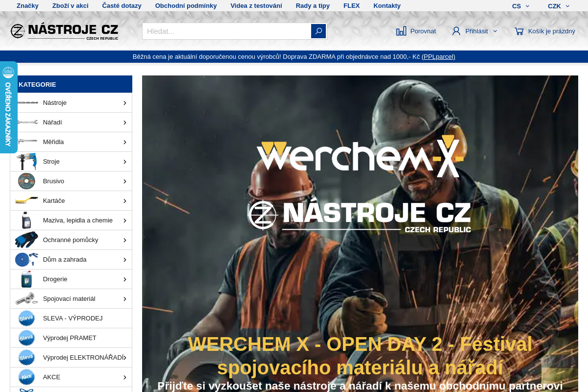Open the Zboží v akci menu item
The image size is (588, 392).
click(71, 6)
